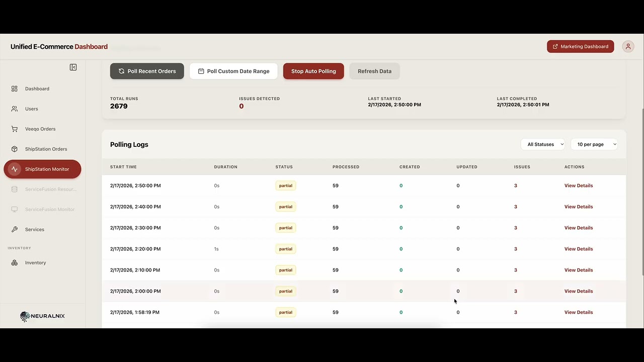Click the Total Runs value 2679

(x=119, y=106)
